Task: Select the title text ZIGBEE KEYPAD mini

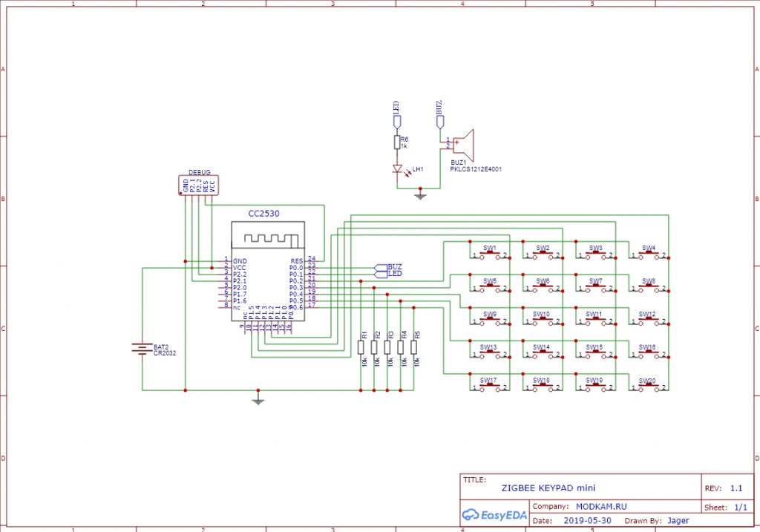Action: coord(548,488)
